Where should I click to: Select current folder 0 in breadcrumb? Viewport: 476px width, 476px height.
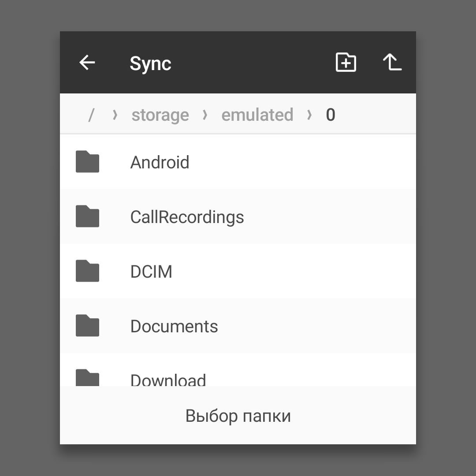tap(331, 115)
